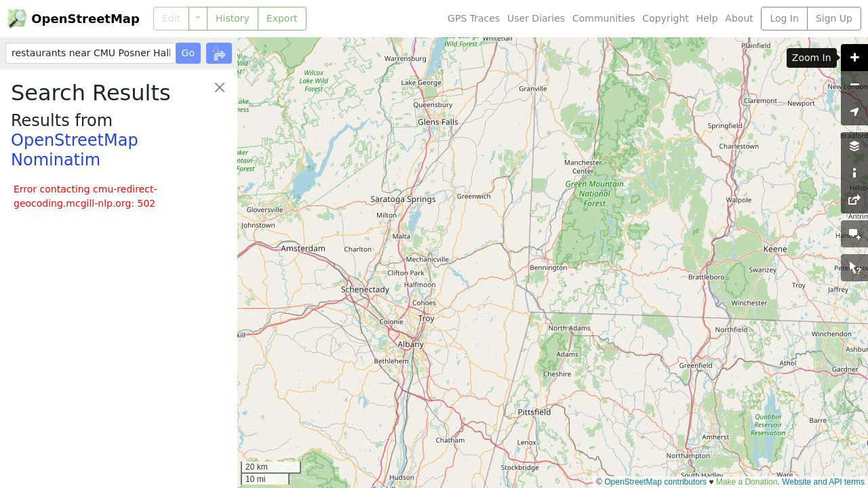The height and width of the screenshot is (488, 868).
Task: Click the Amsterdam map label
Action: click(303, 249)
